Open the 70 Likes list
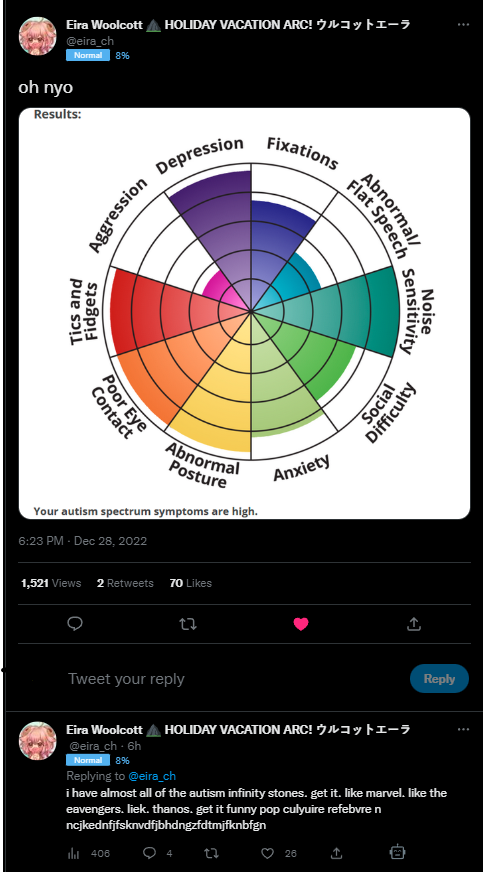This screenshot has height=872, width=483. (191, 583)
